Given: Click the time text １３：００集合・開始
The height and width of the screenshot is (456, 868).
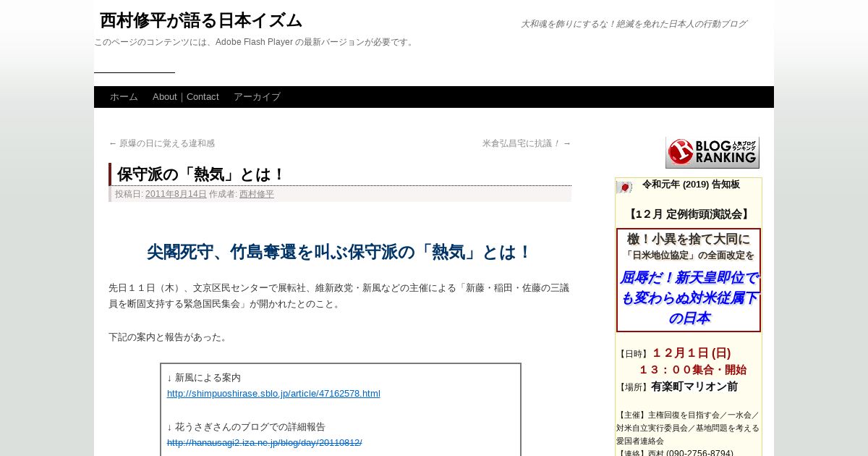Looking at the screenshot, I should 692,370.
